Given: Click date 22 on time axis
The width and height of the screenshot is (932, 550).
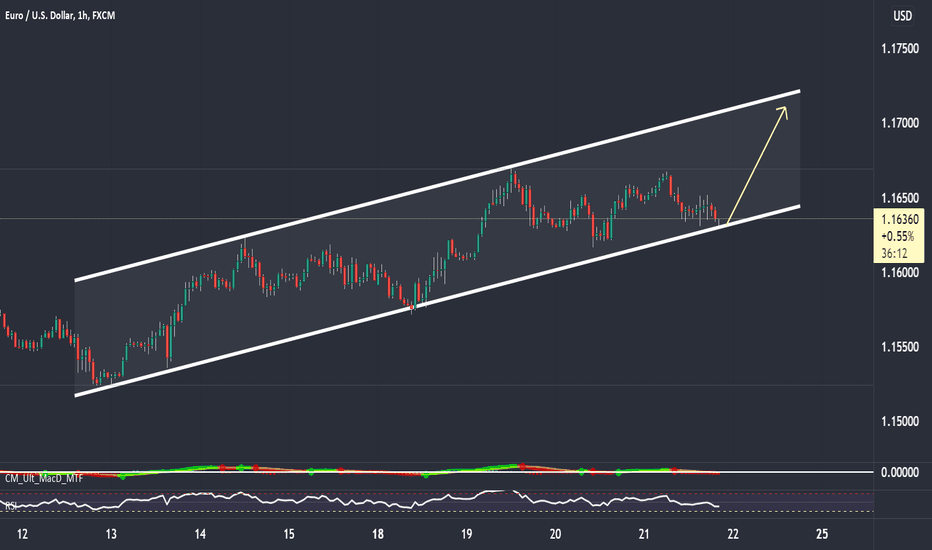Looking at the screenshot, I should (x=733, y=534).
